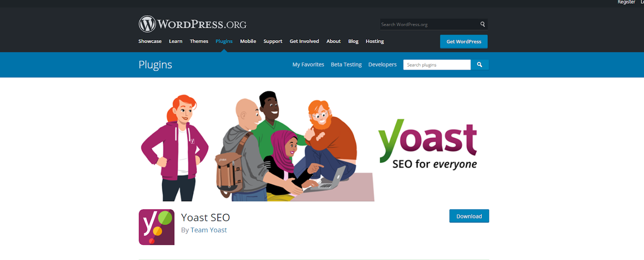
Task: Open the Learn menu item
Action: [175, 41]
